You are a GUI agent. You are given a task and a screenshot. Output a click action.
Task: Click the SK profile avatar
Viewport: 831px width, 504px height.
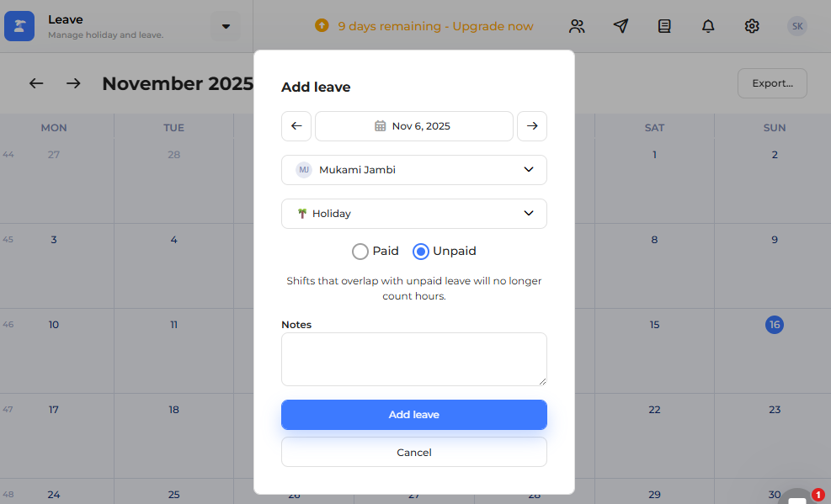pos(796,26)
